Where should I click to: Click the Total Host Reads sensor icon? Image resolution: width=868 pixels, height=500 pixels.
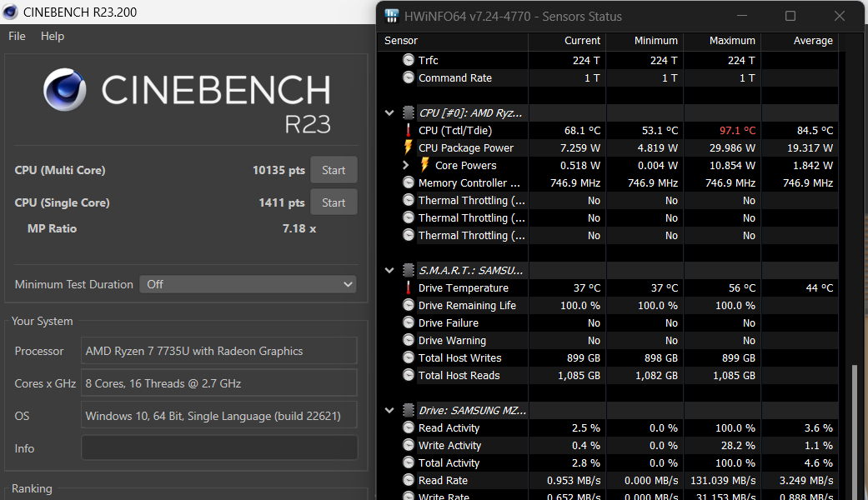[409, 375]
